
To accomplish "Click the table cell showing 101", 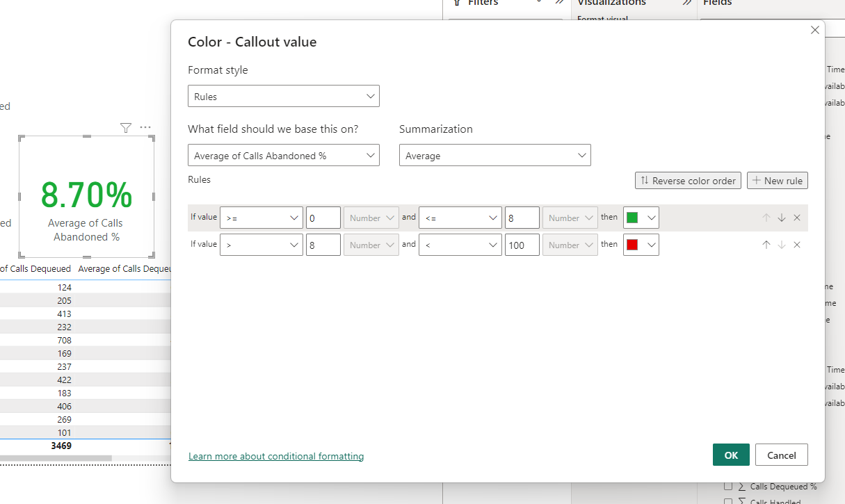I will (64, 432).
